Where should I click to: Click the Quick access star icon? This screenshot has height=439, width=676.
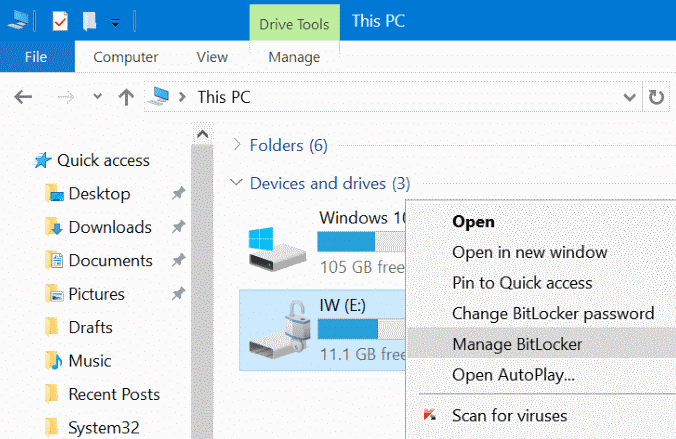click(x=43, y=160)
